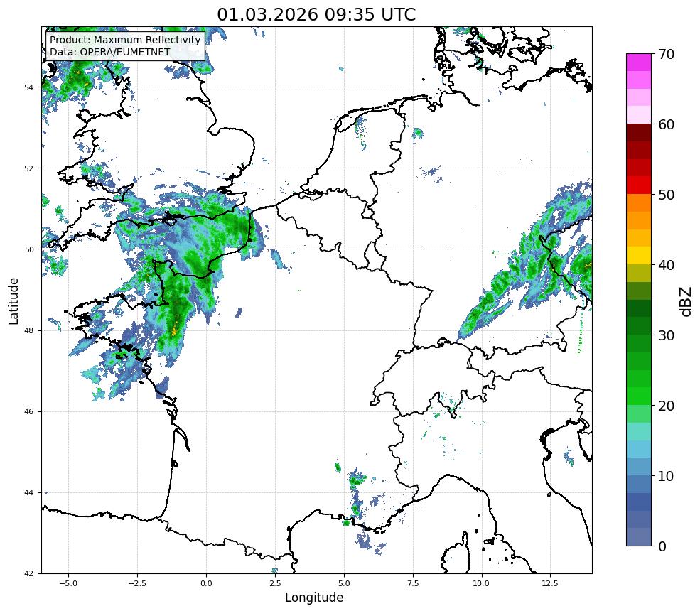The image size is (700, 611).
Task: Click the latitude tick label "42"
Action: 28,573
